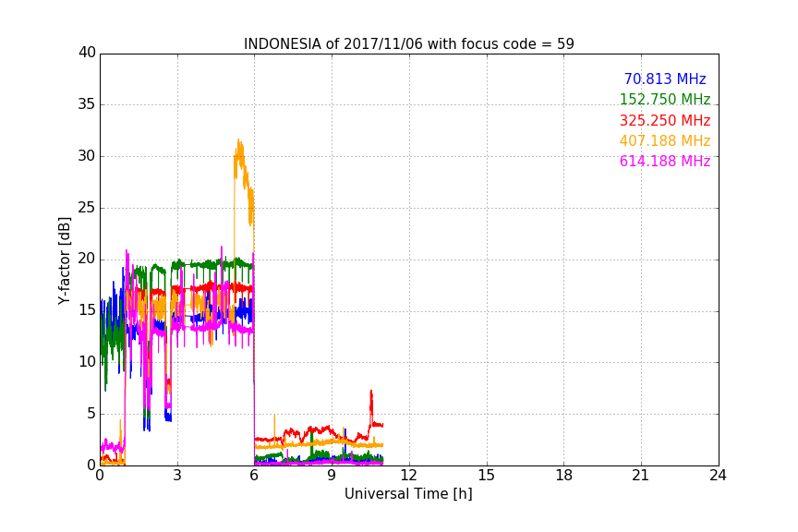Click the y-axis tick label 40
Screen dimensions: 798x532
(87, 53)
